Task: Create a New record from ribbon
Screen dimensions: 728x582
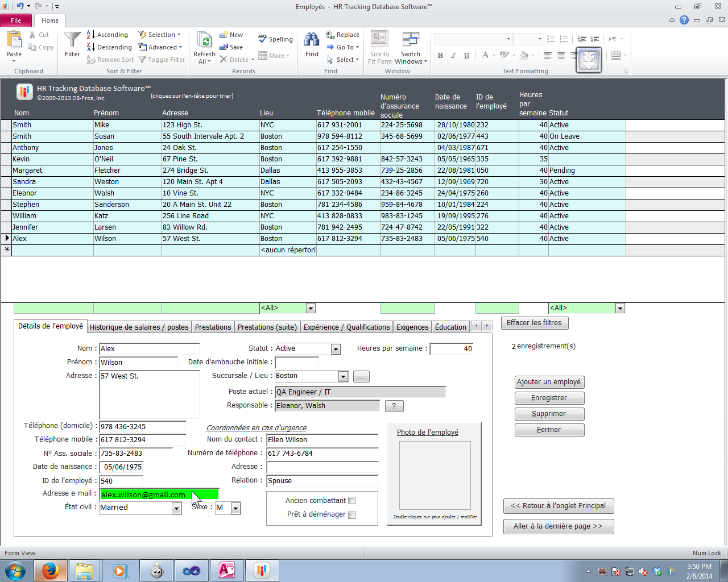Action: [231, 35]
